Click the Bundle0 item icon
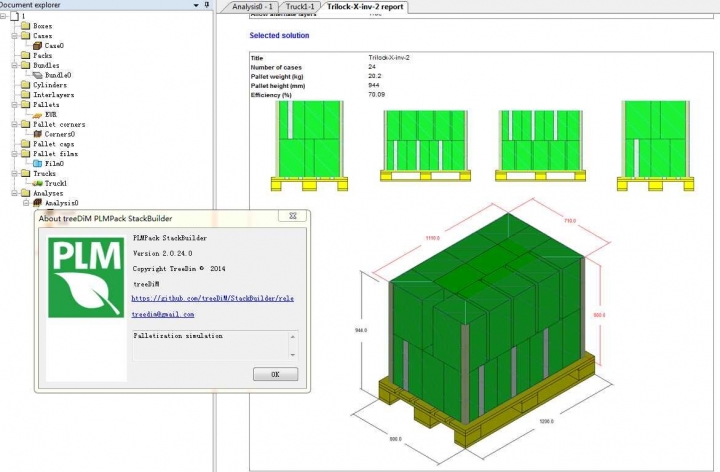Image resolution: width=720 pixels, height=472 pixels. coord(37,75)
